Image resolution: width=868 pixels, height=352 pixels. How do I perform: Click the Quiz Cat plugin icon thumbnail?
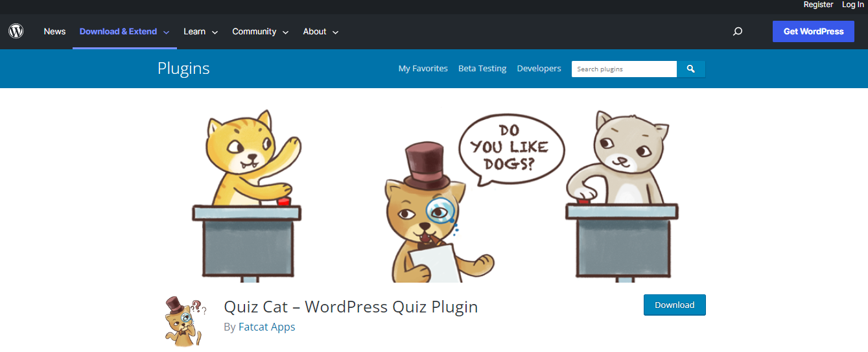click(185, 321)
